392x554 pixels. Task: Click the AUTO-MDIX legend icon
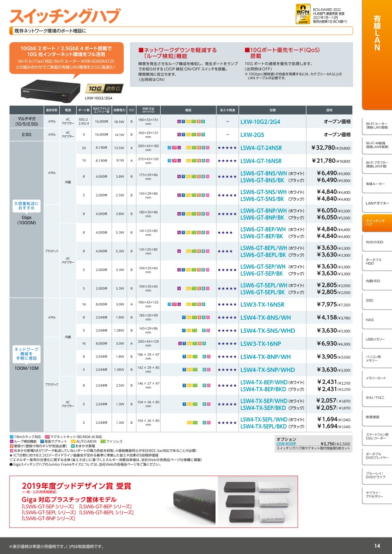73,441
